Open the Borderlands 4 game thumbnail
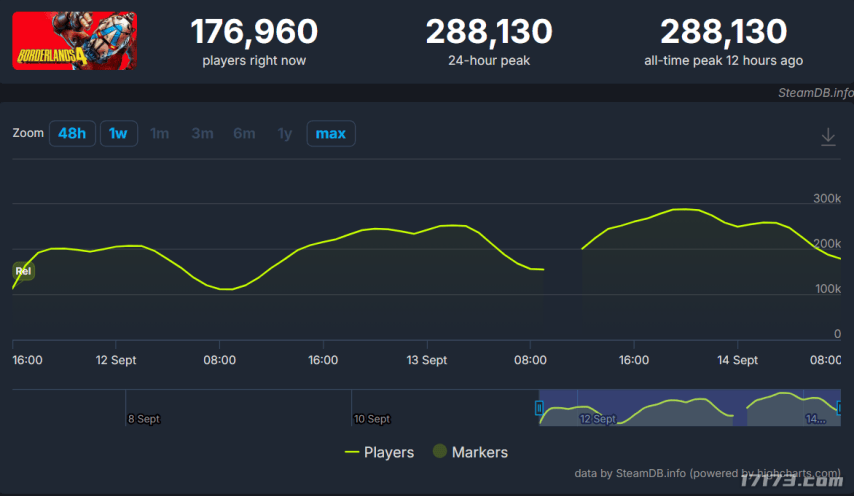The height and width of the screenshot is (496, 854). pyautogui.click(x=75, y=41)
